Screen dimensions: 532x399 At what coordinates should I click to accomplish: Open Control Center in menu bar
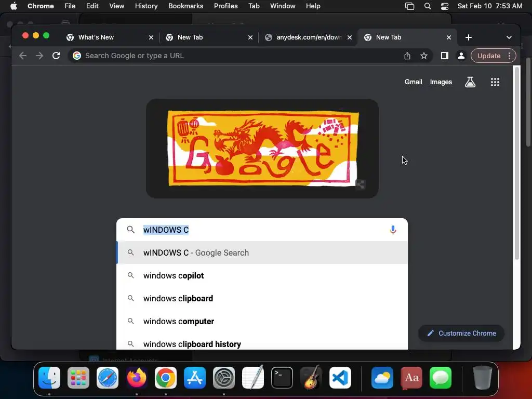tap(445, 6)
